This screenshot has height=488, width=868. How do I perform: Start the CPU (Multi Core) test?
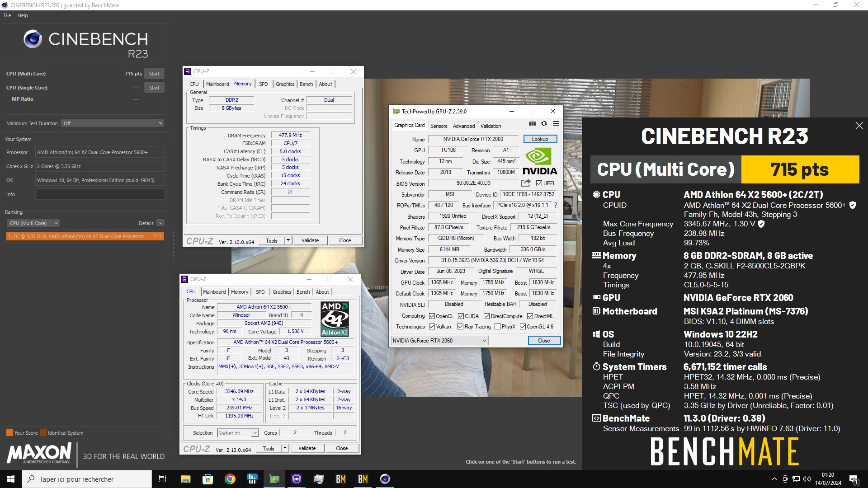click(154, 74)
